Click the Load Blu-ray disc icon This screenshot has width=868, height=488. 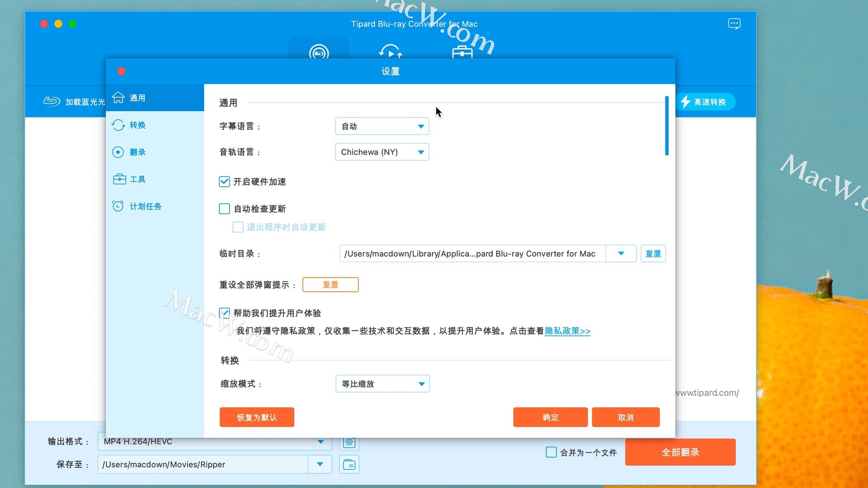[52, 102]
